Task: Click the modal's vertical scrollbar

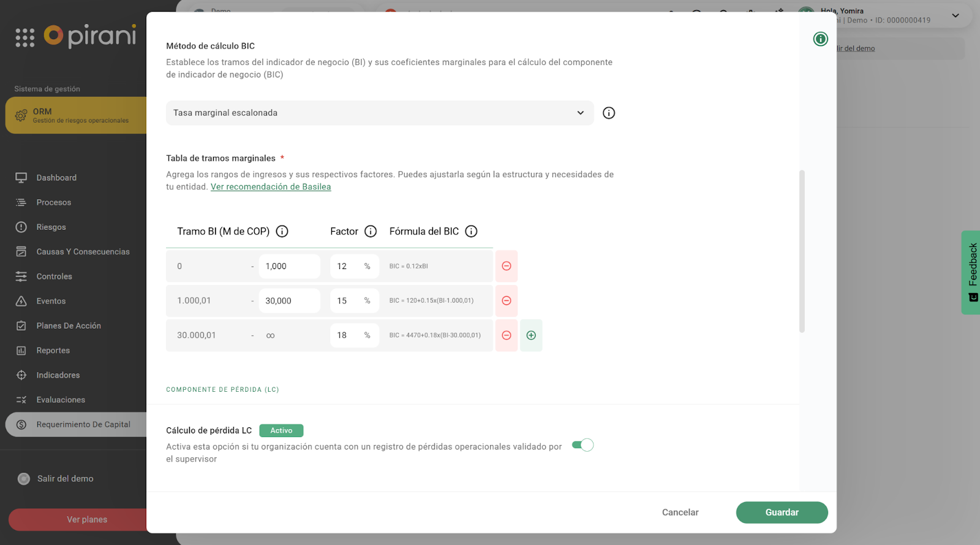Action: [x=802, y=251]
